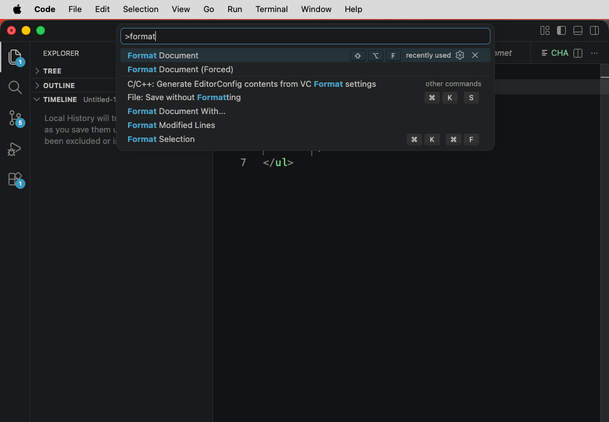Toggle Secondary Side Bar visibility

[x=594, y=31]
